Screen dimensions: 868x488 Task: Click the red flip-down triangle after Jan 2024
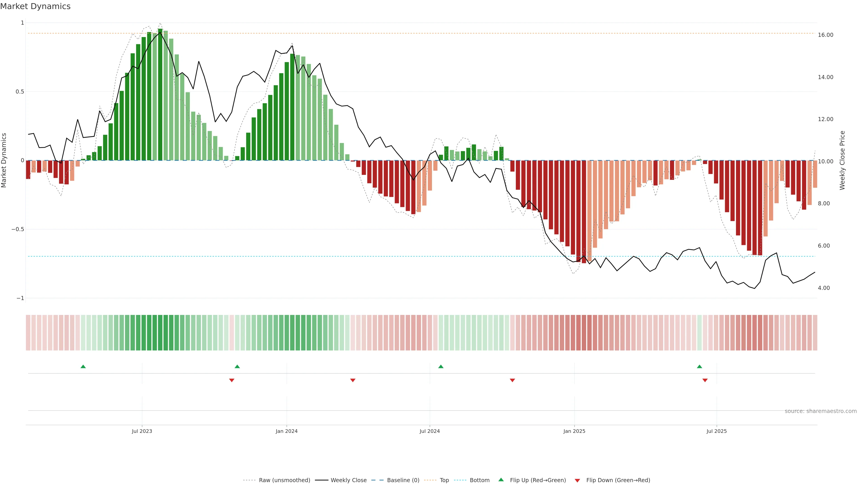pos(353,380)
